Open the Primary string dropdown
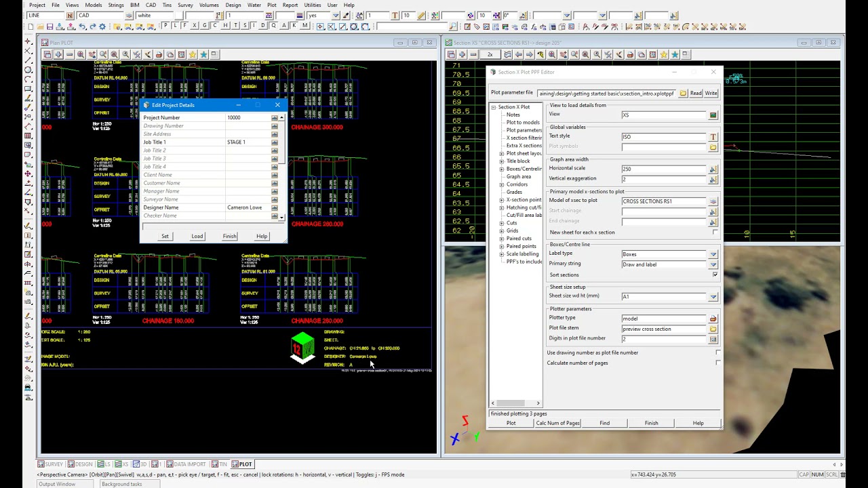 point(713,264)
